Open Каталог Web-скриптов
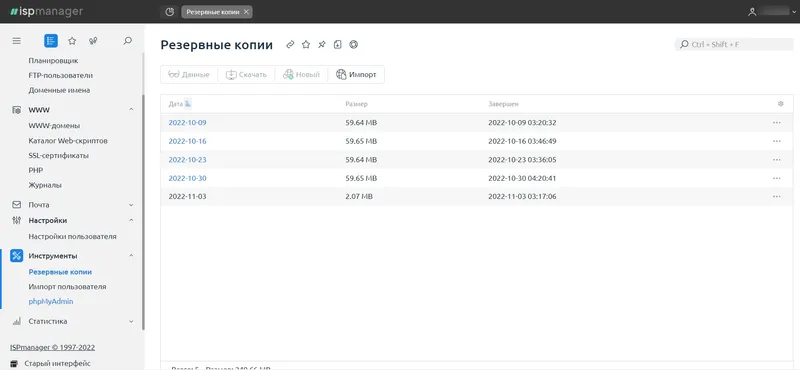The height and width of the screenshot is (370, 800). [x=68, y=140]
